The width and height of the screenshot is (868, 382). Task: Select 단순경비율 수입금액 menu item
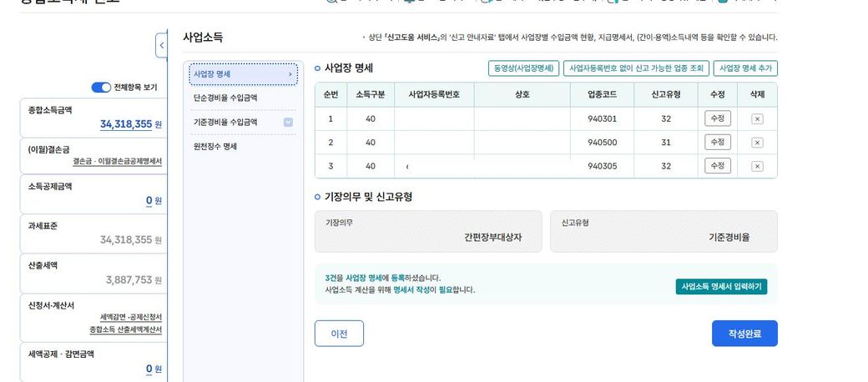point(225,98)
